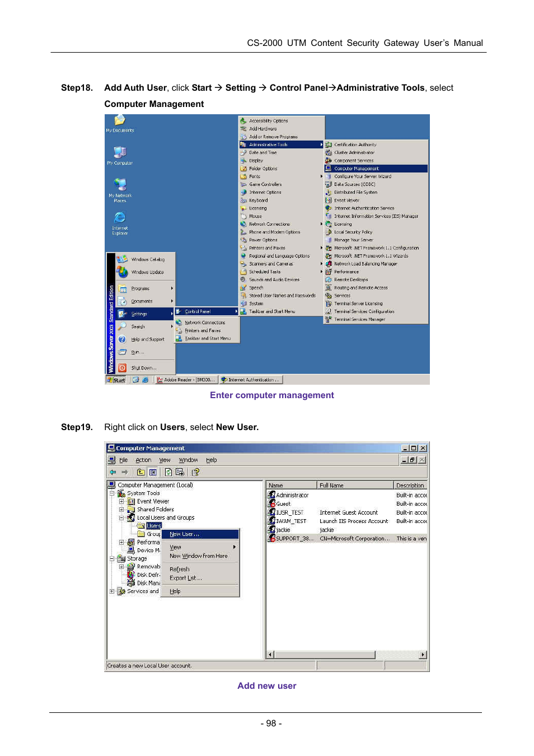Click Control Panel in Settings submenu

click(207, 311)
